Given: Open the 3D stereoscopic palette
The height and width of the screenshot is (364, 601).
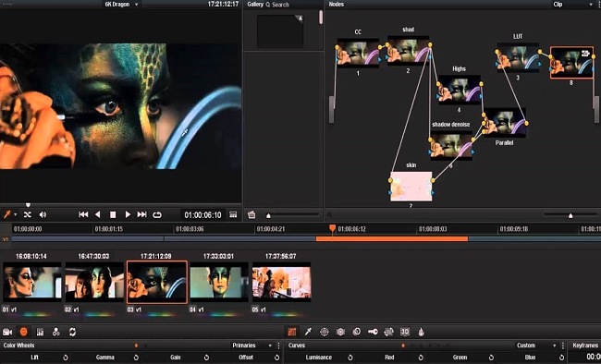Looking at the screenshot, I should pyautogui.click(x=405, y=332).
